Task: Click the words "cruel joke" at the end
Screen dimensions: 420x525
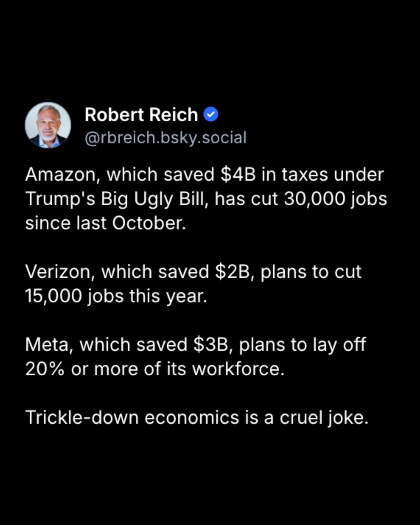Action: pos(324,418)
